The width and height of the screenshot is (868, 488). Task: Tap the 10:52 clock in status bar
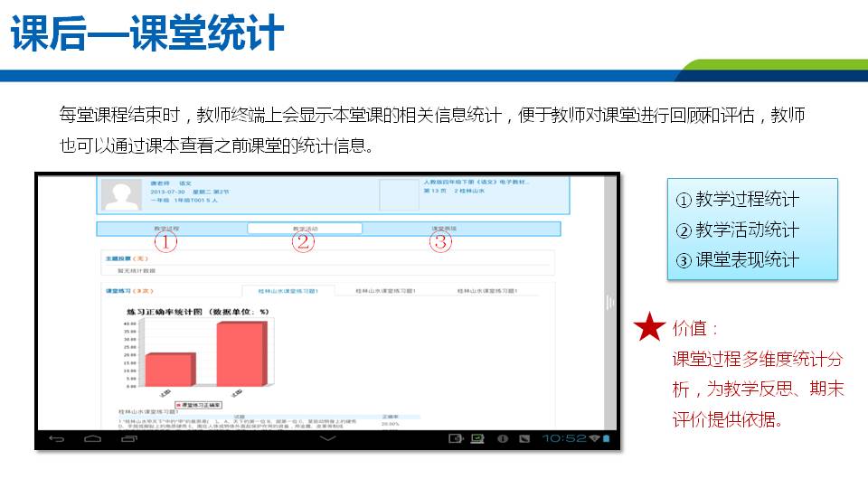[x=563, y=438]
